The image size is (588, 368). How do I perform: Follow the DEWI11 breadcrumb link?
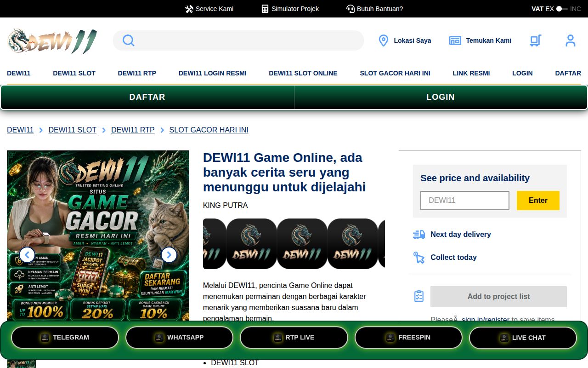(20, 130)
